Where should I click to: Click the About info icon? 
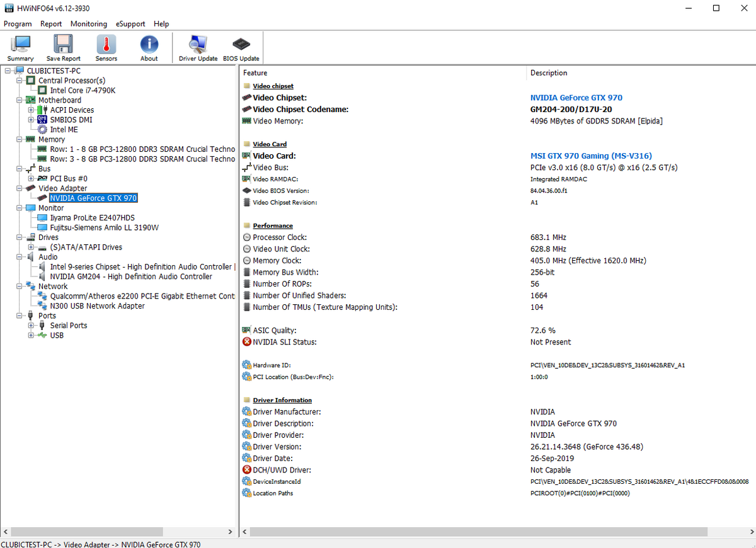[x=149, y=48]
